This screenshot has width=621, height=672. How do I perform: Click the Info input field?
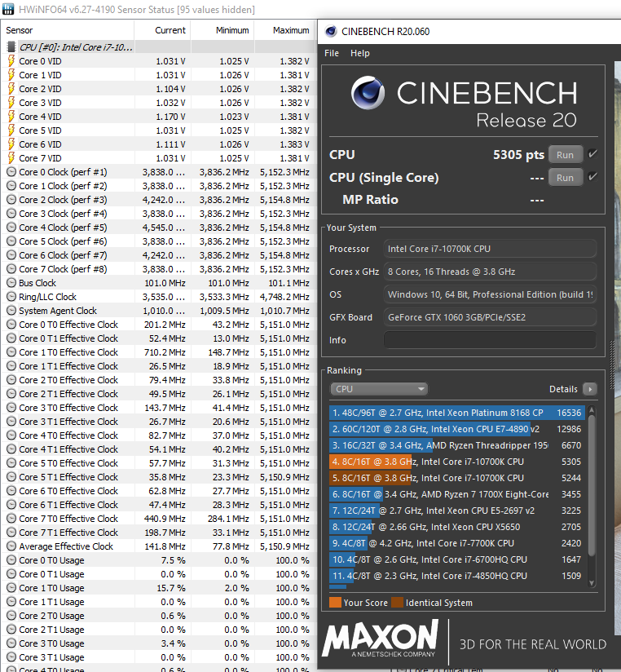(x=490, y=340)
